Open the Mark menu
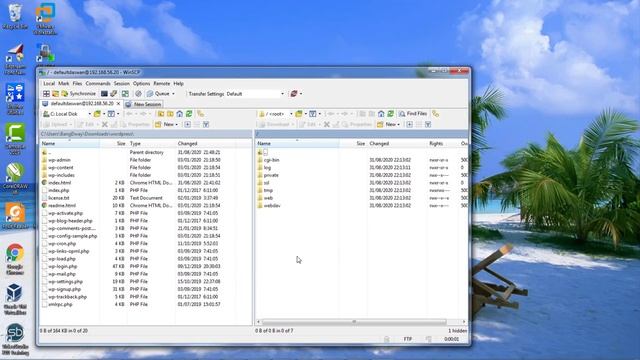This screenshot has width=640, height=360. 64,83
